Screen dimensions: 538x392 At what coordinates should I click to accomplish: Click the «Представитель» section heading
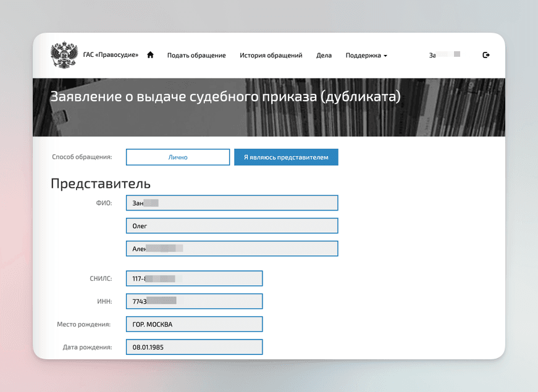(x=101, y=183)
